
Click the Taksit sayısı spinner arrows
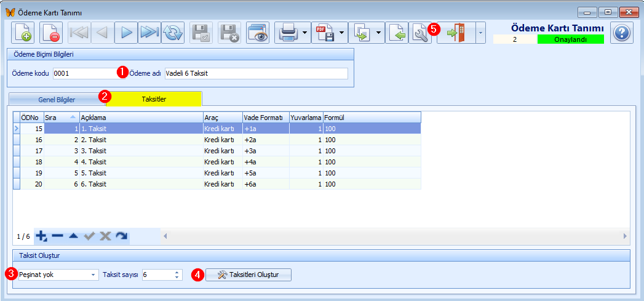(177, 275)
